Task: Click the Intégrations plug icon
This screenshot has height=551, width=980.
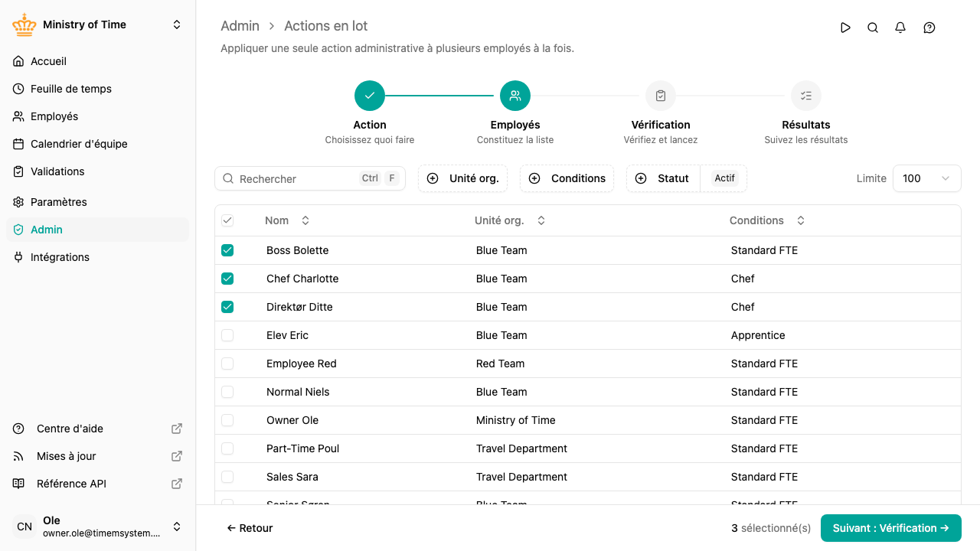Action: pos(18,257)
